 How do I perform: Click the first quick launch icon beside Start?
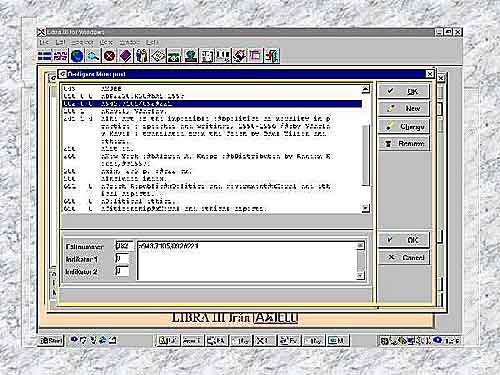tap(74, 340)
